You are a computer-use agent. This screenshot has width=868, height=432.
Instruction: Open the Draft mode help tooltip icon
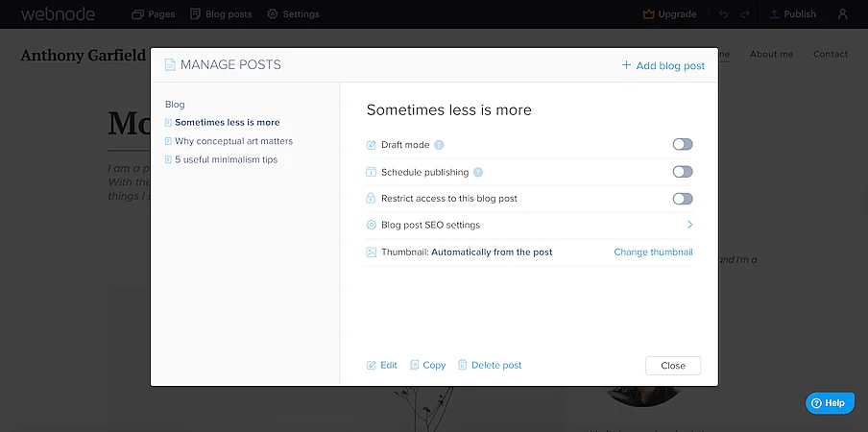[439, 145]
